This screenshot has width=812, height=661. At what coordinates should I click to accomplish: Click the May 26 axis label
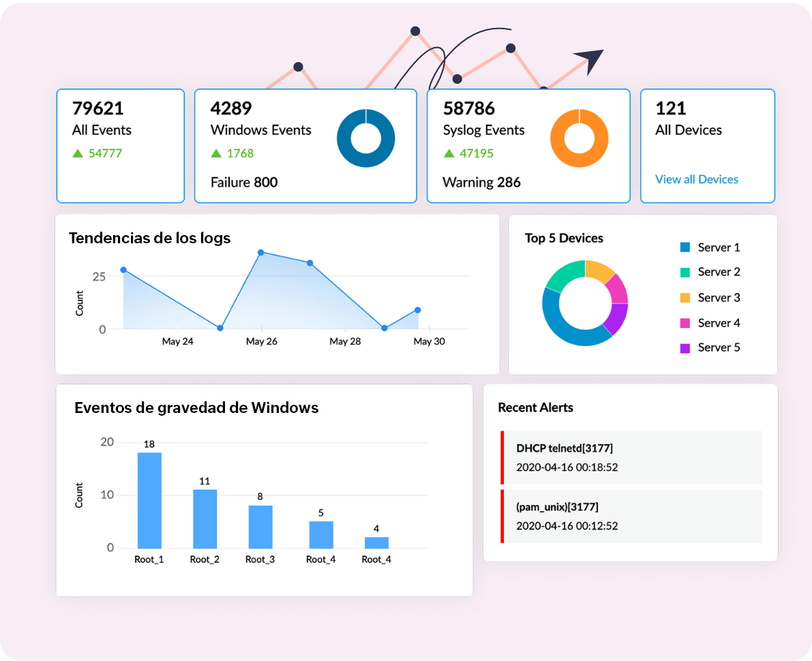click(x=262, y=341)
